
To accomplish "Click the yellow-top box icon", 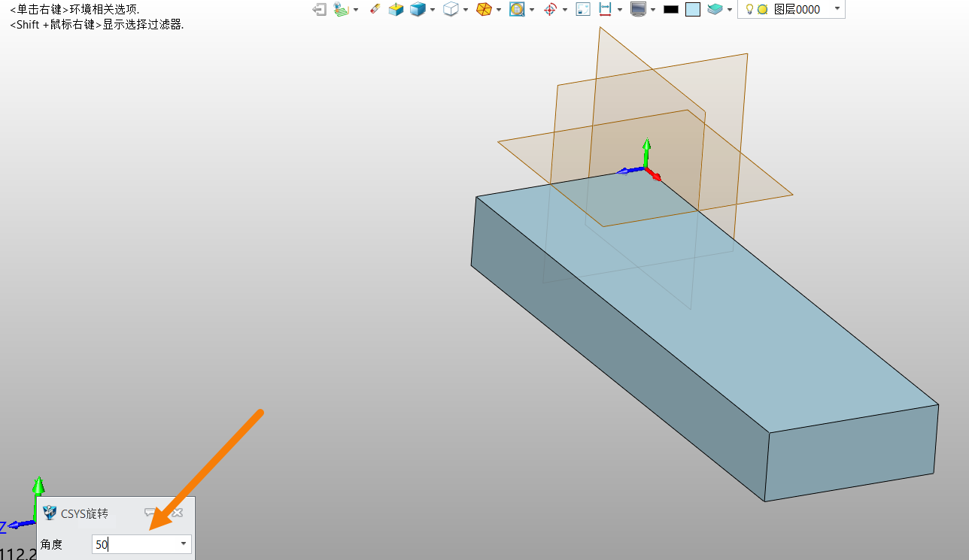I will pyautogui.click(x=396, y=10).
